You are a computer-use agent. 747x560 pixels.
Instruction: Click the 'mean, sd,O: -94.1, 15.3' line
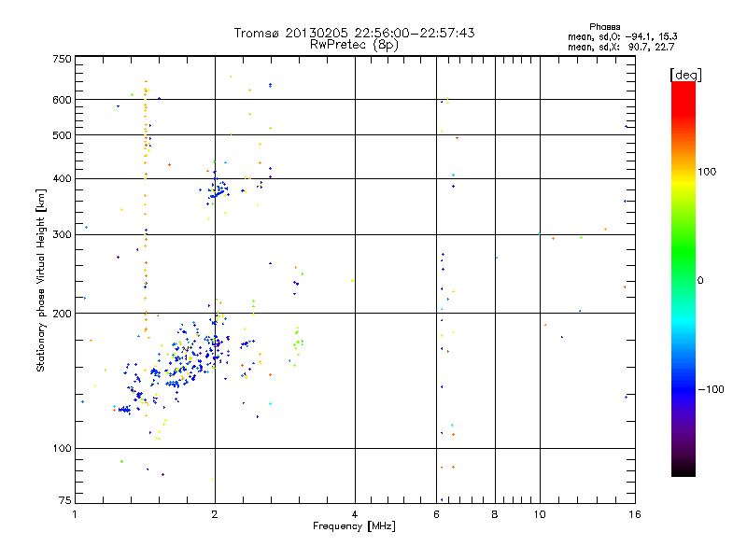coord(622,36)
